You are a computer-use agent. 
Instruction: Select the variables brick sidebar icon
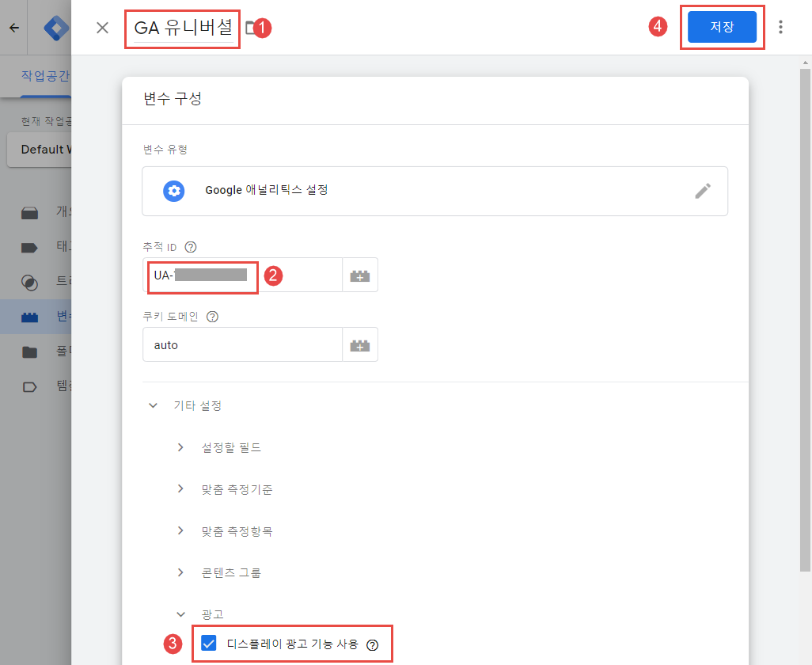point(29,317)
